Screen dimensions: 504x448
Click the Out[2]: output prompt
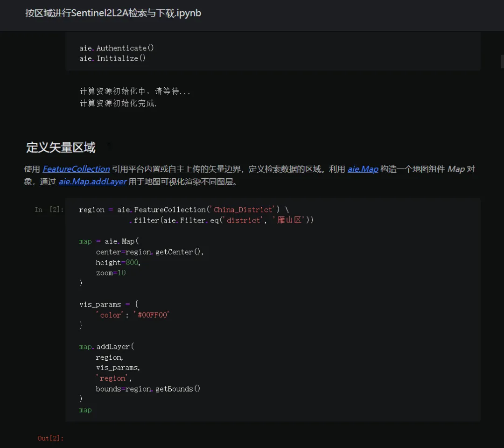click(50, 438)
